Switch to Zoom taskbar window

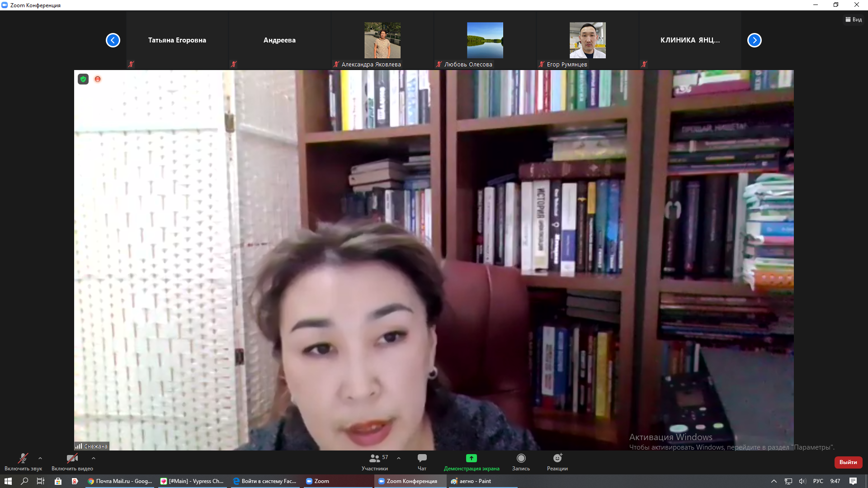pyautogui.click(x=338, y=481)
